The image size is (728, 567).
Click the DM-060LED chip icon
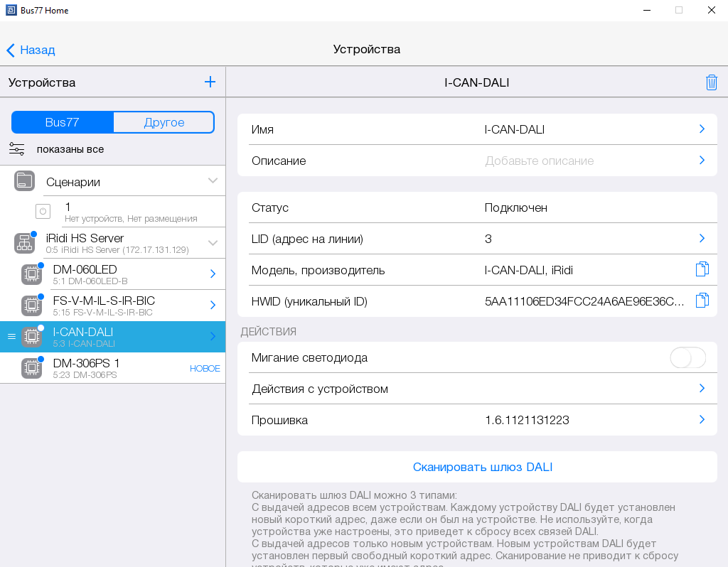tap(31, 274)
